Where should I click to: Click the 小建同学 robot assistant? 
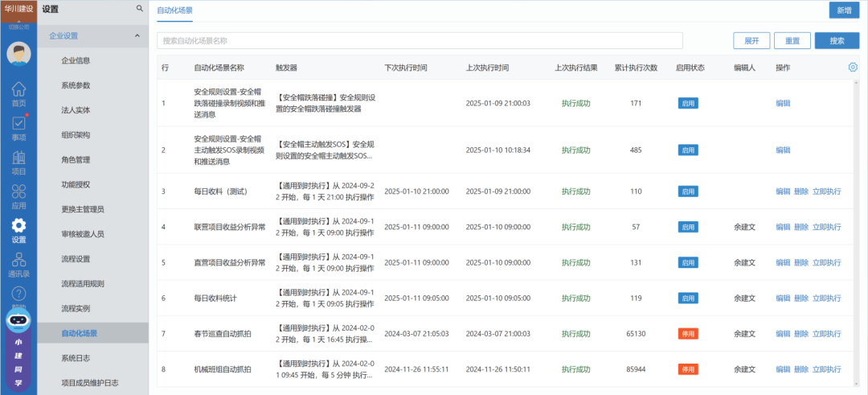(x=18, y=320)
